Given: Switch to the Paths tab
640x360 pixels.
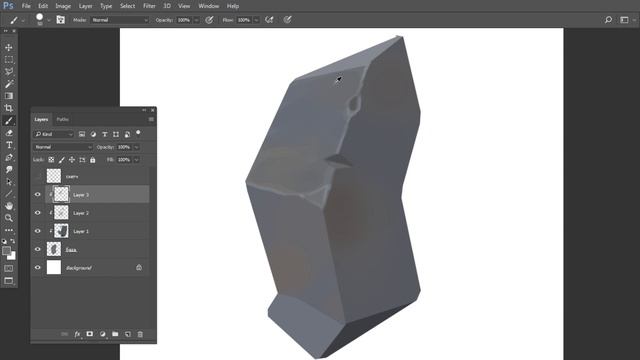Looking at the screenshot, I should click(x=62, y=119).
